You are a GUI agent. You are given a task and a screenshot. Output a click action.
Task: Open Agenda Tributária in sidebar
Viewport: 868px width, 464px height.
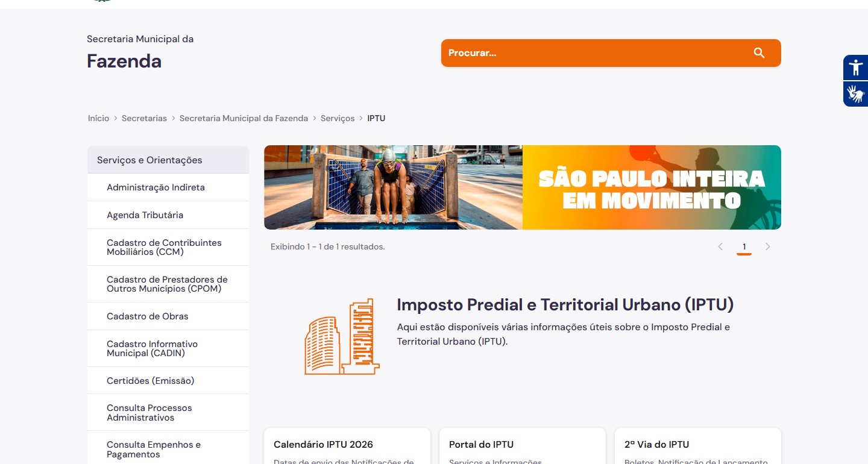point(168,215)
